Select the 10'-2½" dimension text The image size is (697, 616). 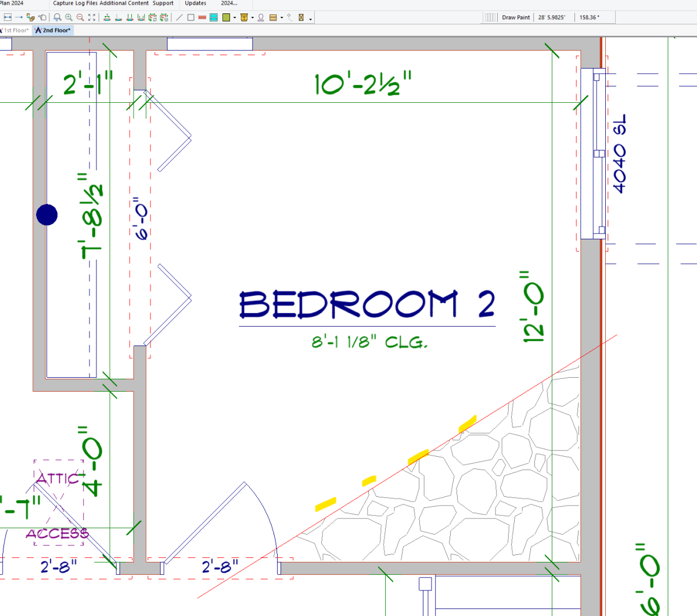click(364, 84)
